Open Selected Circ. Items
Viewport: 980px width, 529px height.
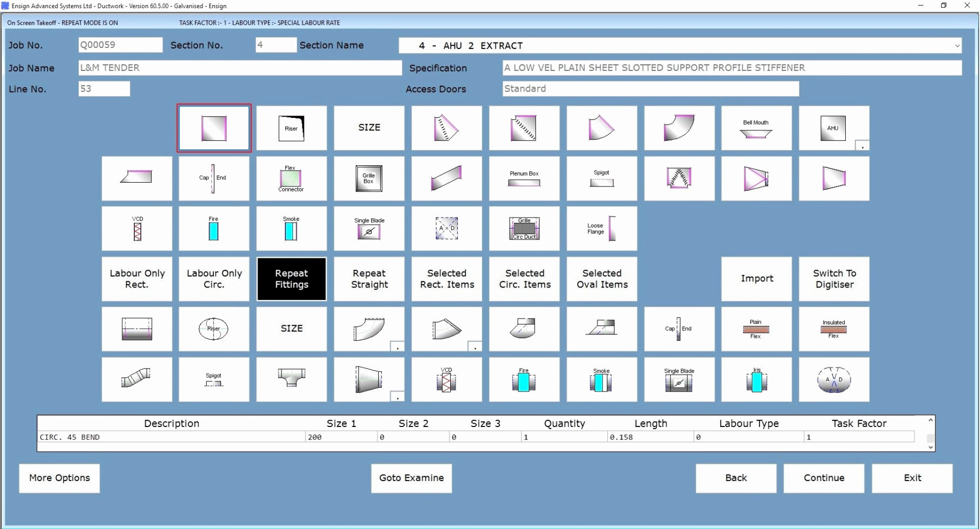(524, 279)
